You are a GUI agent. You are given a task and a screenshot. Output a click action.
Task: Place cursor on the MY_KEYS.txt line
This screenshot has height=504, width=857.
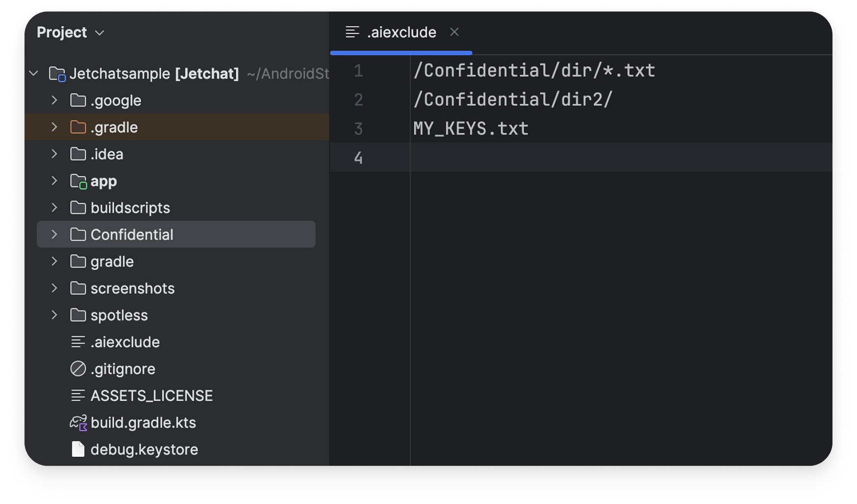pos(471,128)
